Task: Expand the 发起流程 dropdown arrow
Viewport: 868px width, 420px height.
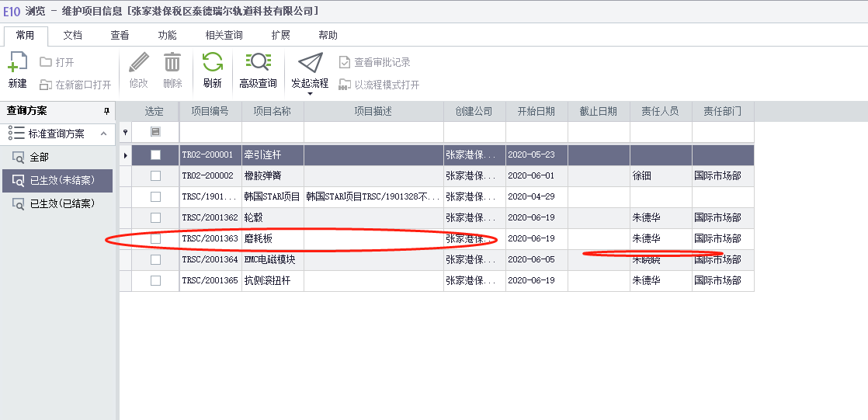Action: pyautogui.click(x=310, y=94)
